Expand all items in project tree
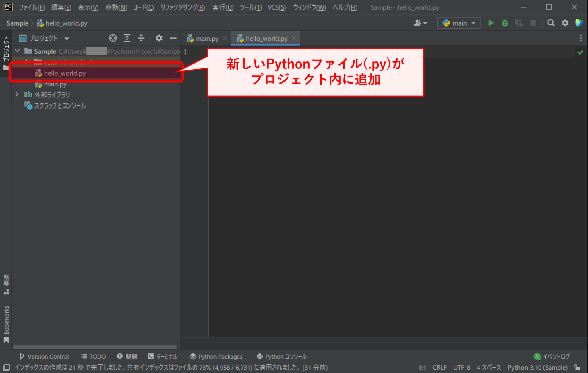This screenshot has height=373, width=588. 127,38
